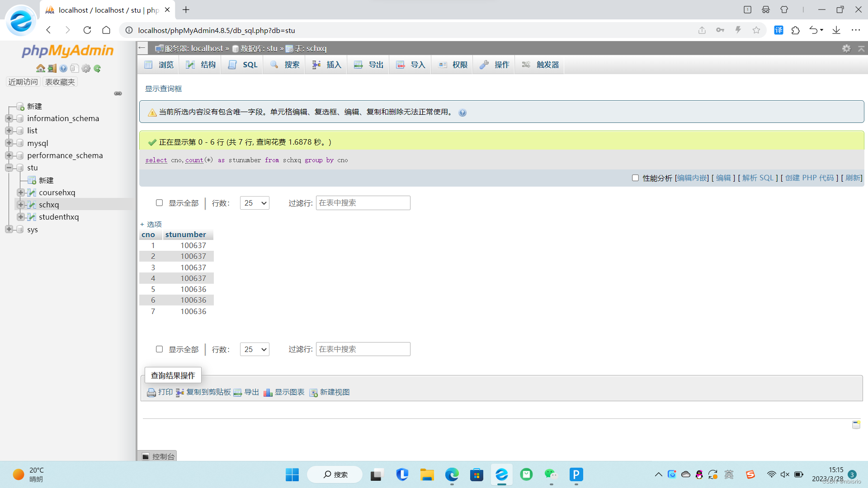Open navigation panel settings gear icon
The height and width of the screenshot is (488, 868).
86,68
